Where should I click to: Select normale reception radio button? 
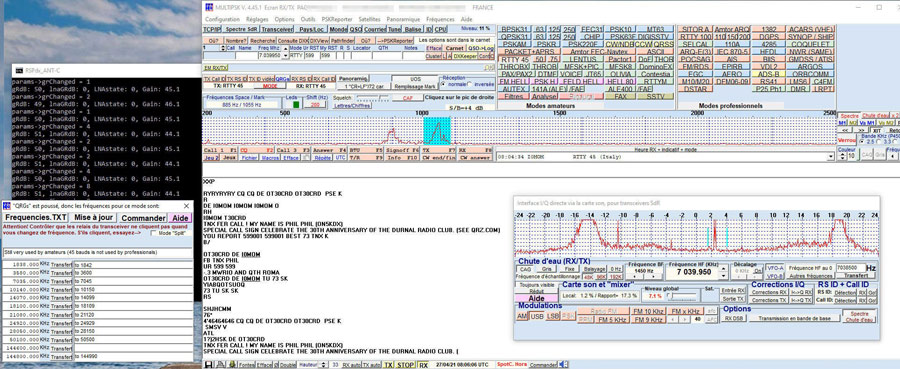[444, 84]
